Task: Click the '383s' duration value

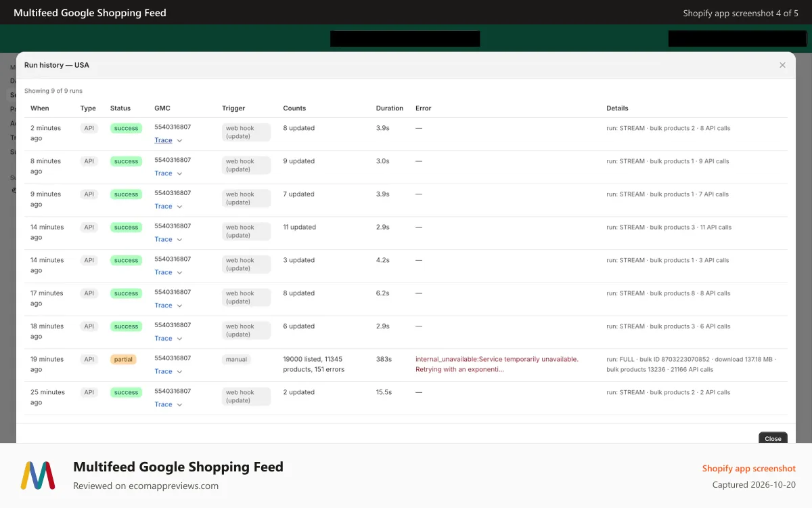Action: pos(384,359)
